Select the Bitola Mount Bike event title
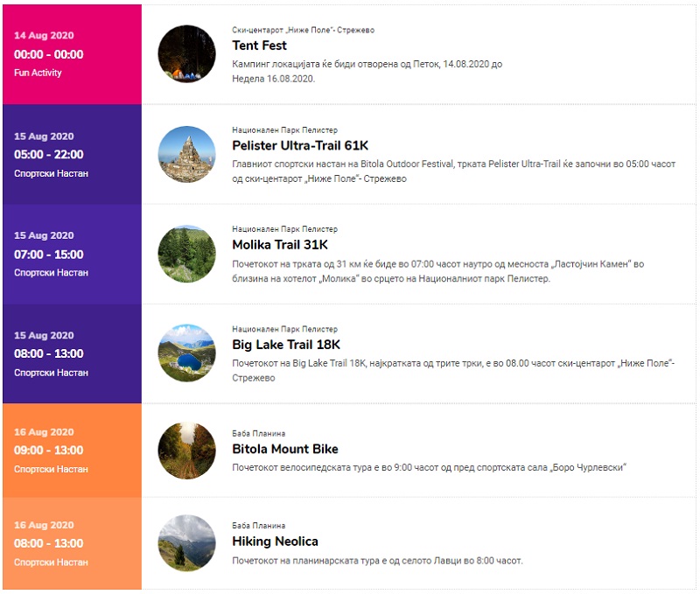Screen dimensions: 700x594 click(284, 449)
